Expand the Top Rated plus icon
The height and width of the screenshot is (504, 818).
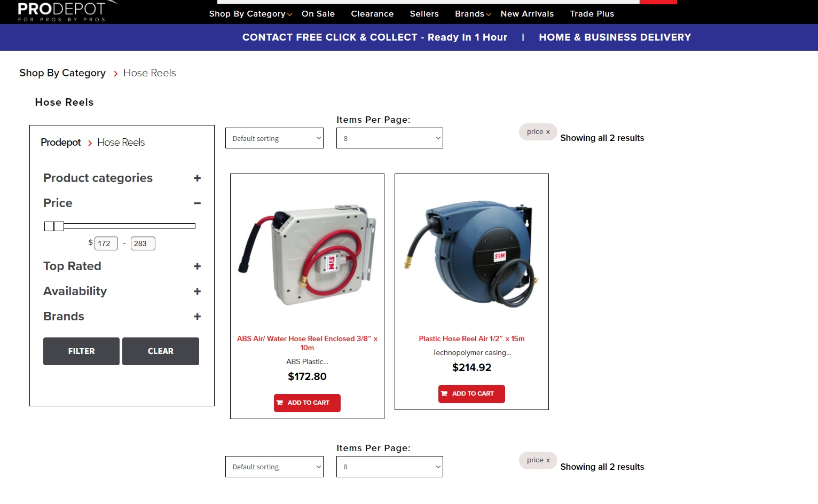(197, 266)
